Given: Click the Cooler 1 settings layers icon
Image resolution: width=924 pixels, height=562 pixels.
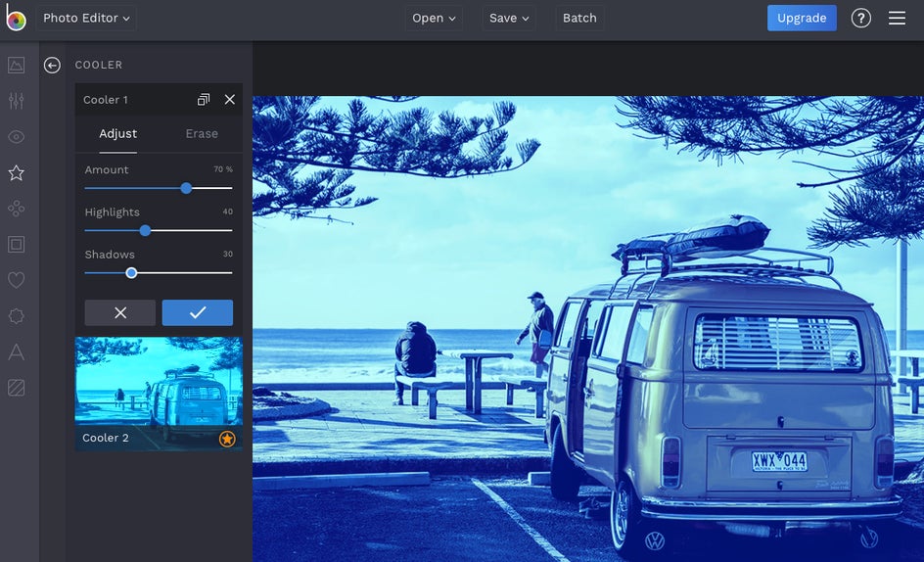Looking at the screenshot, I should 203,100.
